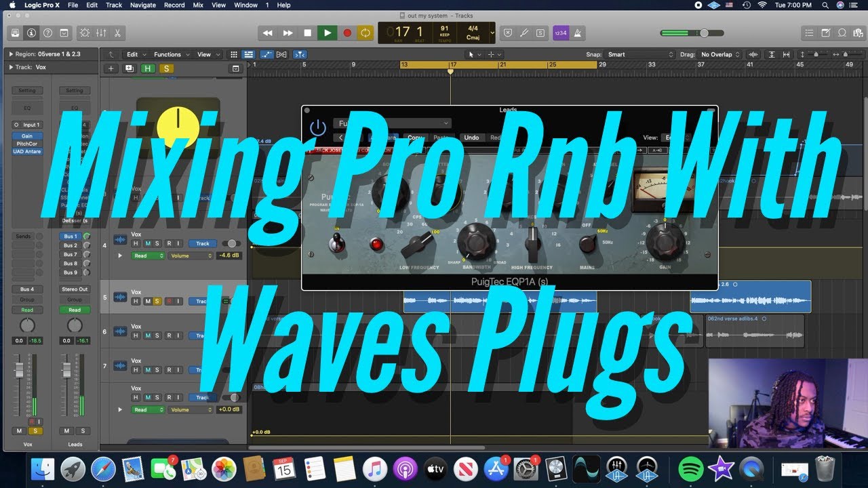Open the Editors scissors icon
The height and width of the screenshot is (488, 868).
click(117, 33)
